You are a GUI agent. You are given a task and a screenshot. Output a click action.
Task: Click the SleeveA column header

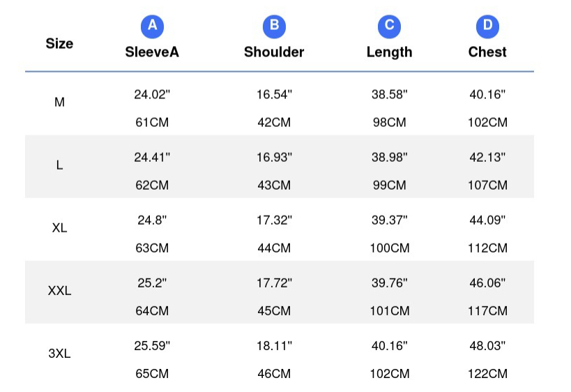tap(152, 52)
